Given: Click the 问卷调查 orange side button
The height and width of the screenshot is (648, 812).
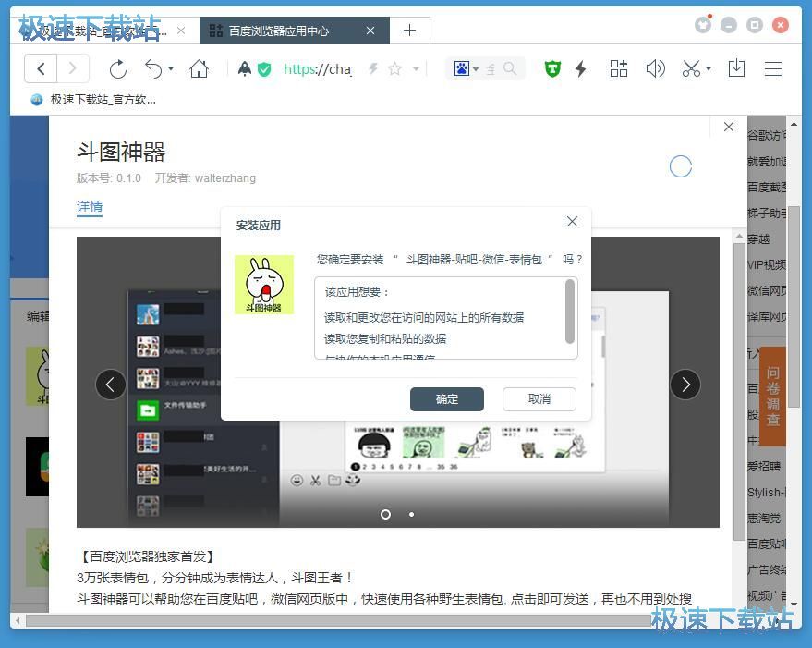Looking at the screenshot, I should 772,396.
